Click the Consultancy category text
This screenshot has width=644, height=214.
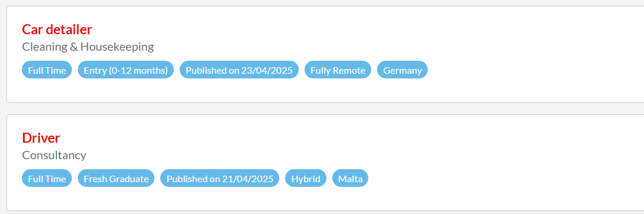[54, 155]
